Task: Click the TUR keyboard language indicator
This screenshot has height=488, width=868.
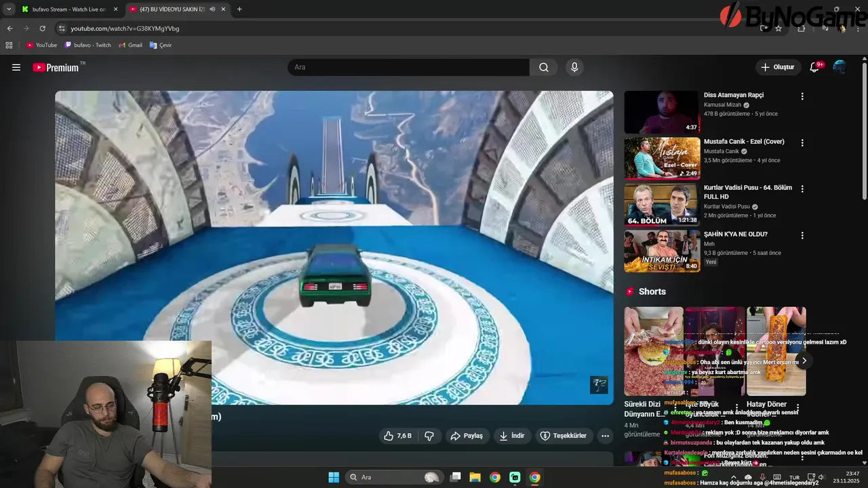Action: point(795,477)
